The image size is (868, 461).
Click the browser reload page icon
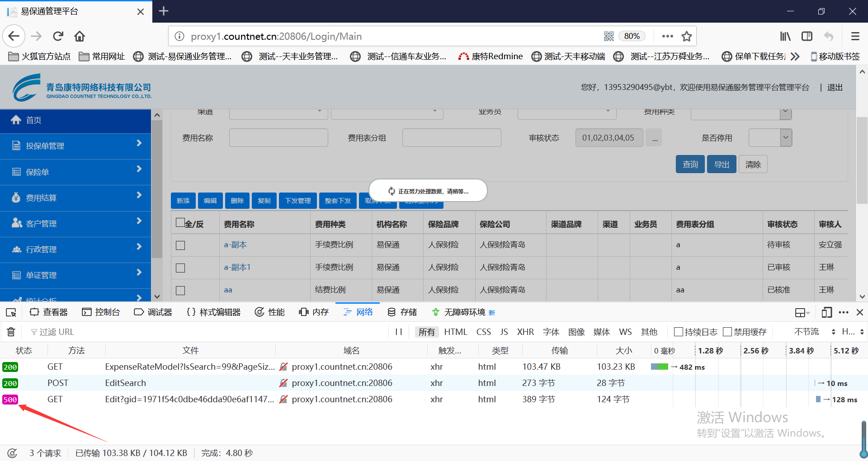point(58,36)
